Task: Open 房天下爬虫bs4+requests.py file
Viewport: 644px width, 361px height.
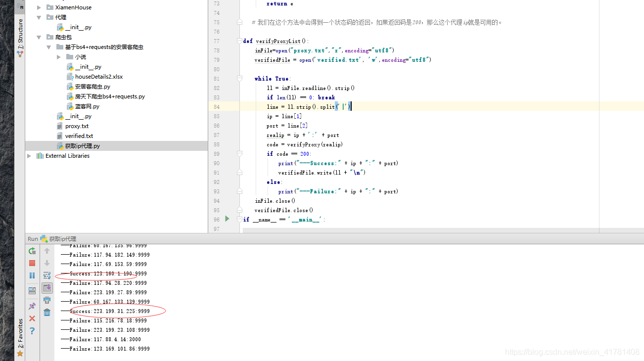Action: tap(110, 96)
